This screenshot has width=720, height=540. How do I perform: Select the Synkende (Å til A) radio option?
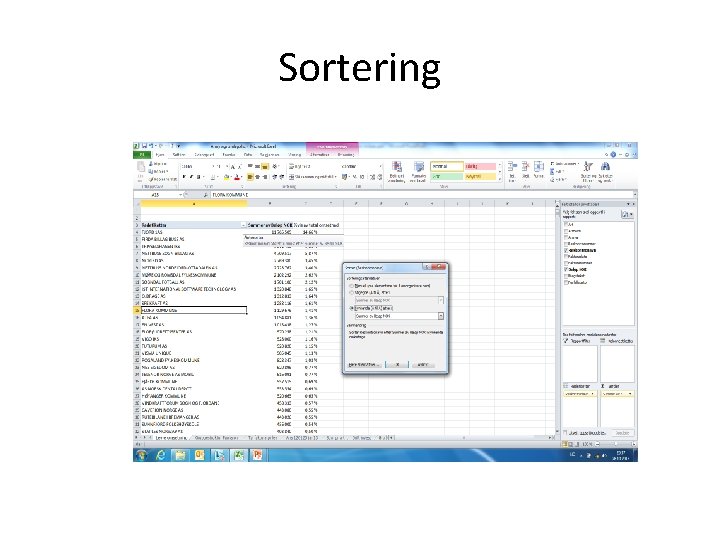(x=352, y=308)
